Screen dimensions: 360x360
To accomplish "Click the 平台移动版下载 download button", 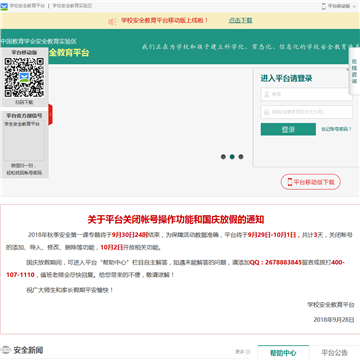I will tap(311, 182).
